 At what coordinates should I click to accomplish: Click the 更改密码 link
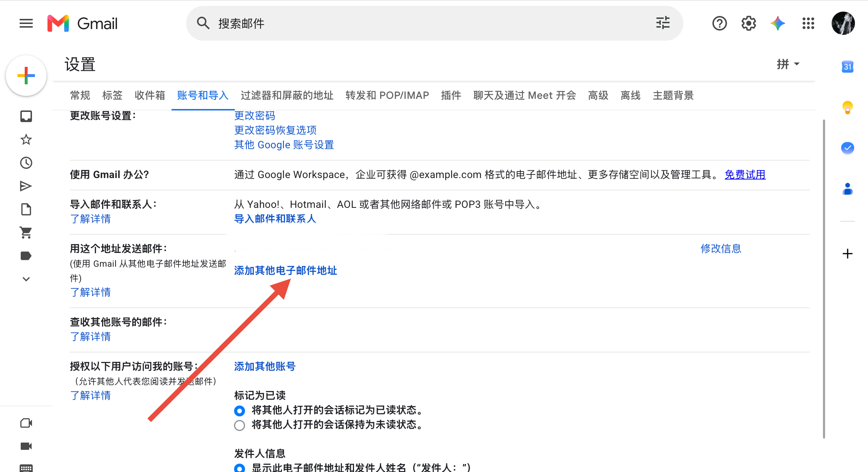coord(254,116)
